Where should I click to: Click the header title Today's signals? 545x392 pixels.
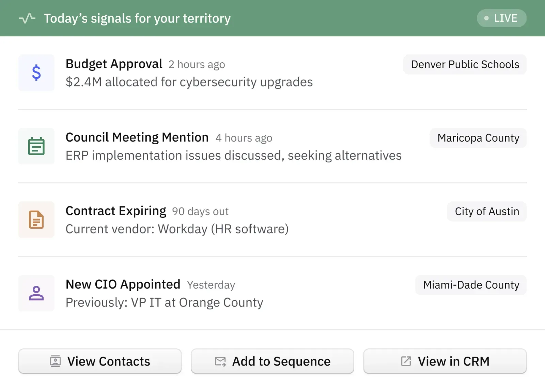(137, 18)
